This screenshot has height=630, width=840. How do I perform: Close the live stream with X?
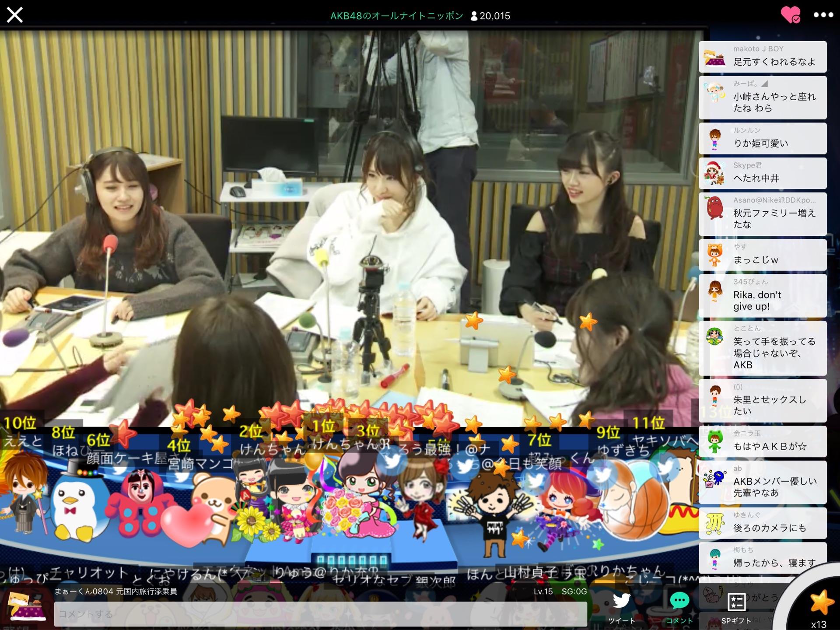[14, 15]
